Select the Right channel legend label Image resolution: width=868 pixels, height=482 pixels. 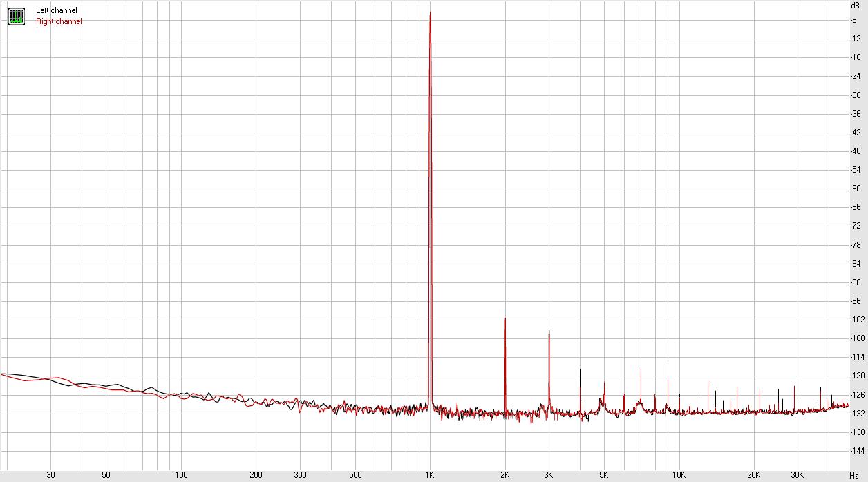59,21
